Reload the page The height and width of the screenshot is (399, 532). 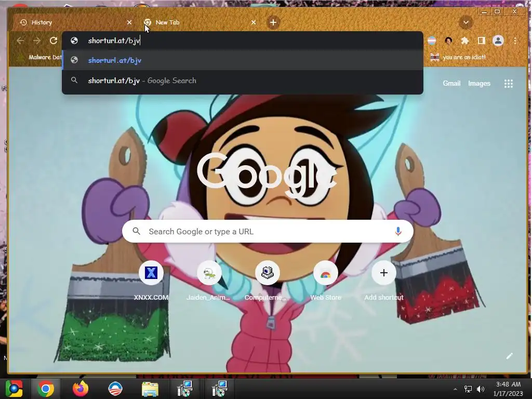point(54,41)
